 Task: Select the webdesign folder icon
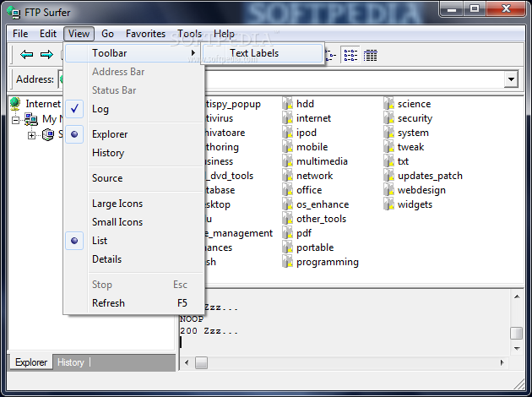click(388, 190)
